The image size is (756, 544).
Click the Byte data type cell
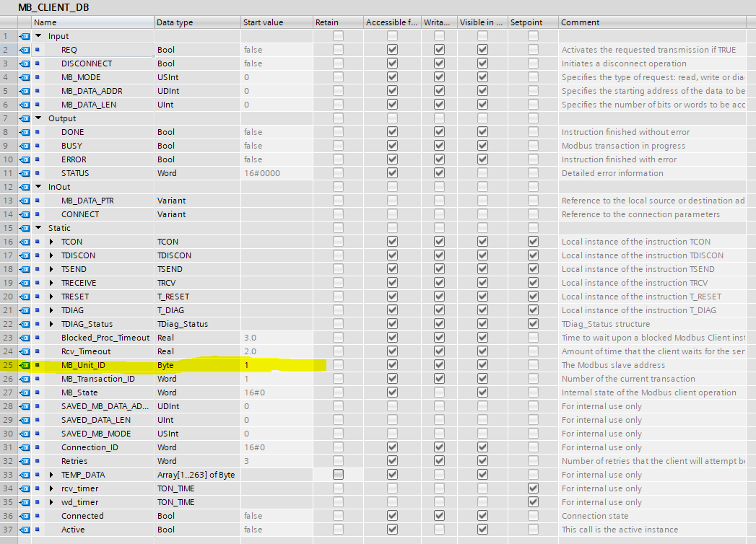(x=198, y=365)
